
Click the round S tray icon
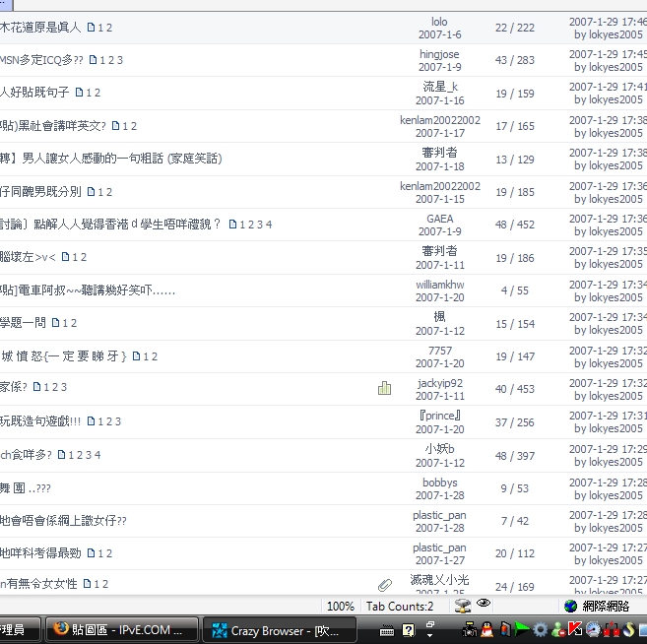click(628, 629)
